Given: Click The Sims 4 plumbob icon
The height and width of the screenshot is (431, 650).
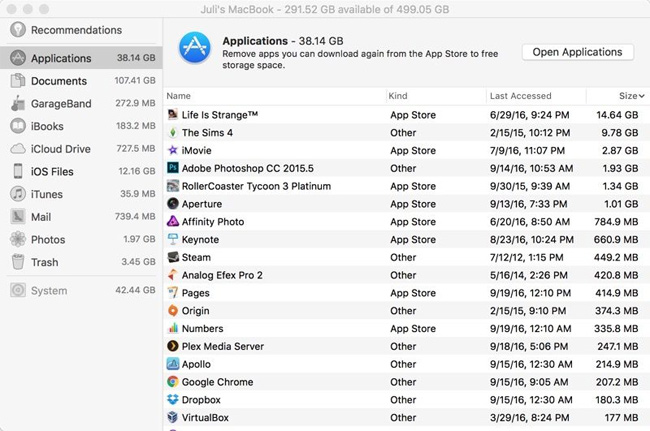Looking at the screenshot, I should (172, 132).
